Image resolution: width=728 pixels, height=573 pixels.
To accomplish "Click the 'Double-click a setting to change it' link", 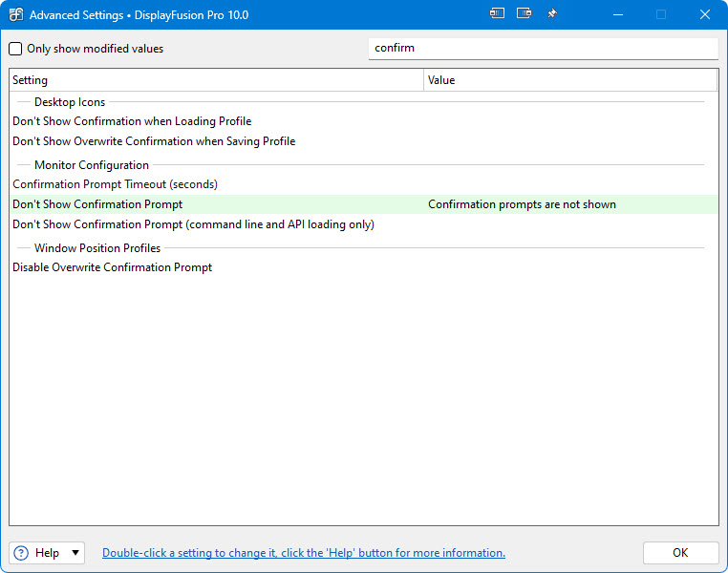I will pos(304,553).
